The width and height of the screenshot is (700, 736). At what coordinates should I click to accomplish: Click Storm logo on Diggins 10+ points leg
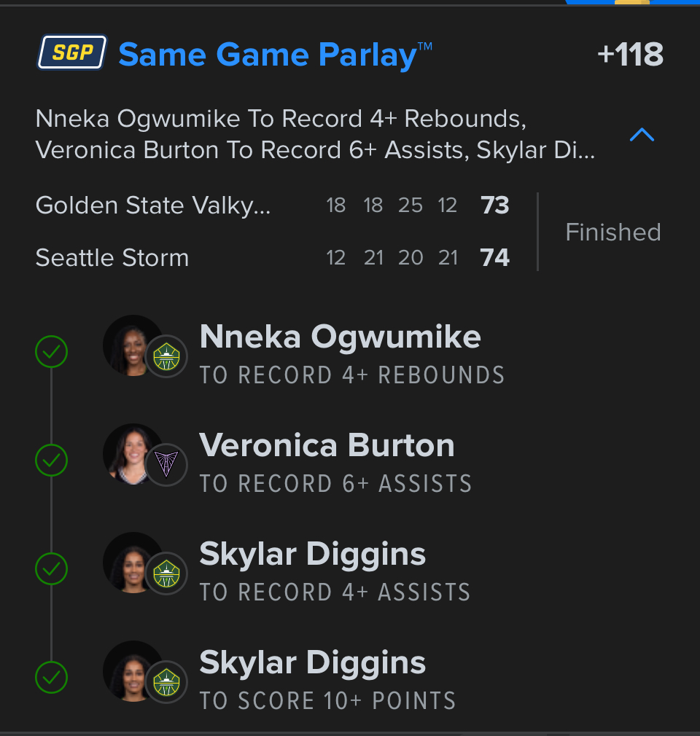tap(167, 682)
